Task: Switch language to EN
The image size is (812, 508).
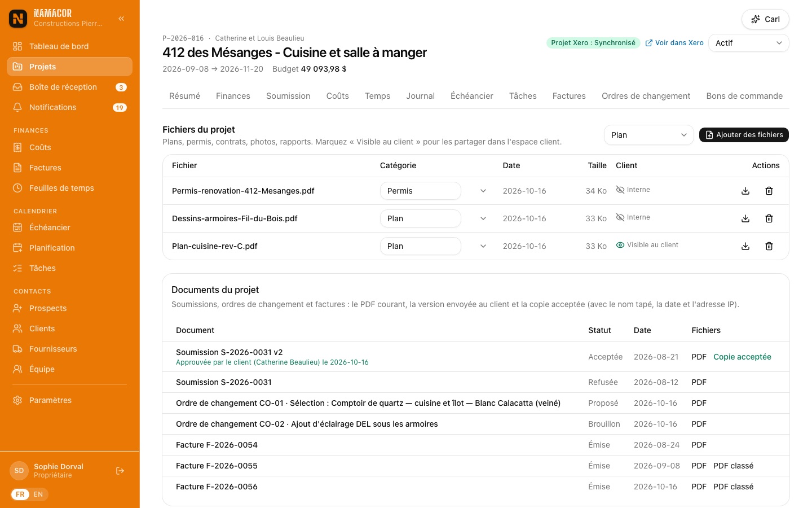Action: click(x=38, y=494)
